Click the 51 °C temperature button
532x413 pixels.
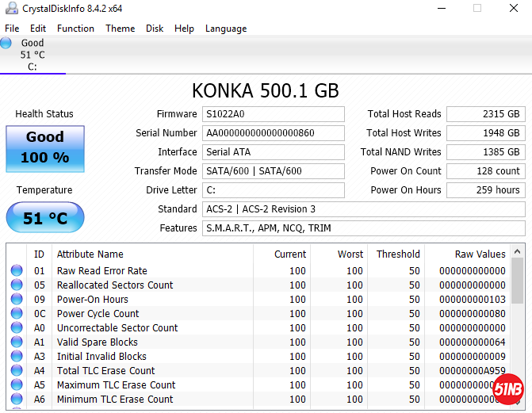tap(45, 218)
